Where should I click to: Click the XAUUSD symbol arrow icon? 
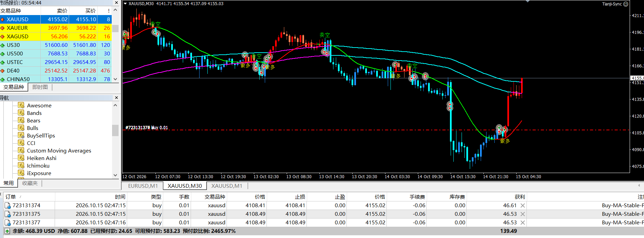click(x=2, y=19)
